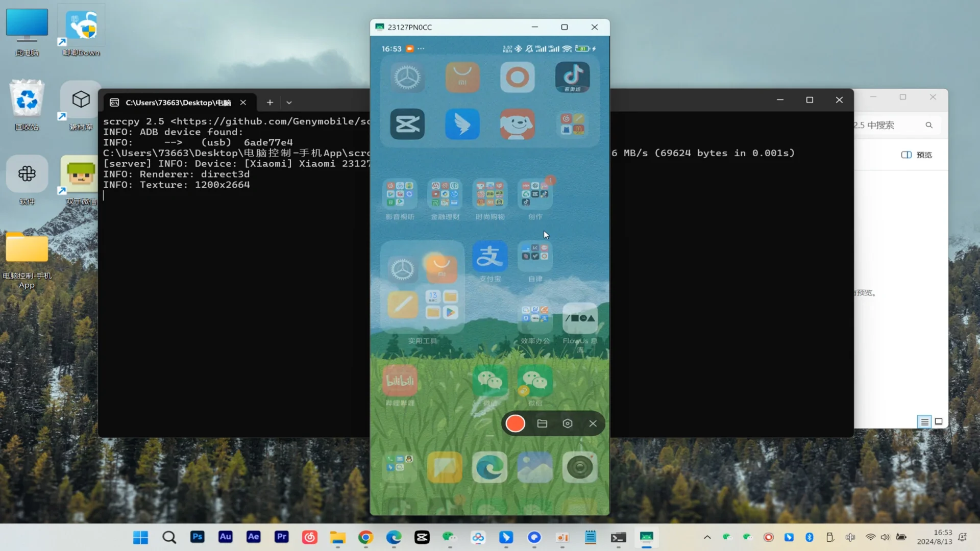The height and width of the screenshot is (551, 980).
Task: Expand the system tray hidden icons chevron
Action: 707,537
